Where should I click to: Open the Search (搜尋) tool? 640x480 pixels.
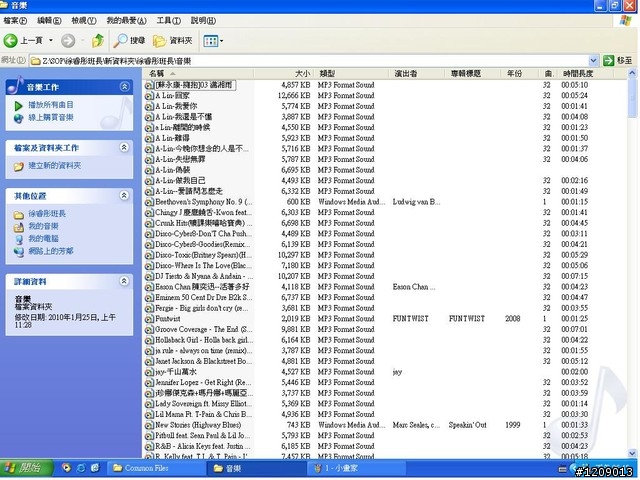pos(129,40)
